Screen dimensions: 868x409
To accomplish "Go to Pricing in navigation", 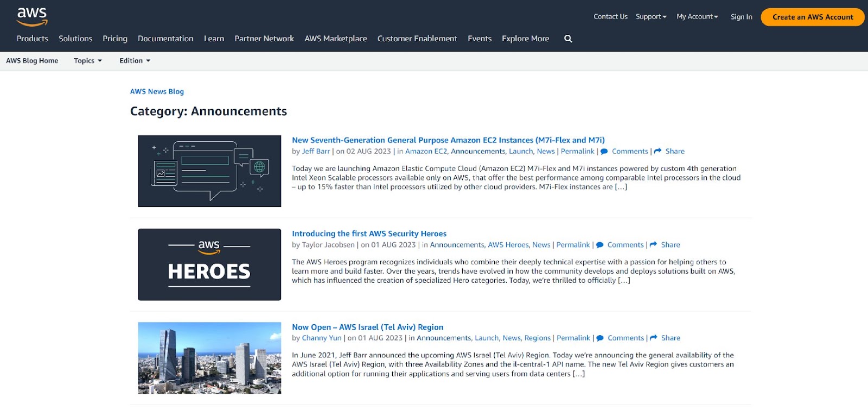I will [x=115, y=39].
